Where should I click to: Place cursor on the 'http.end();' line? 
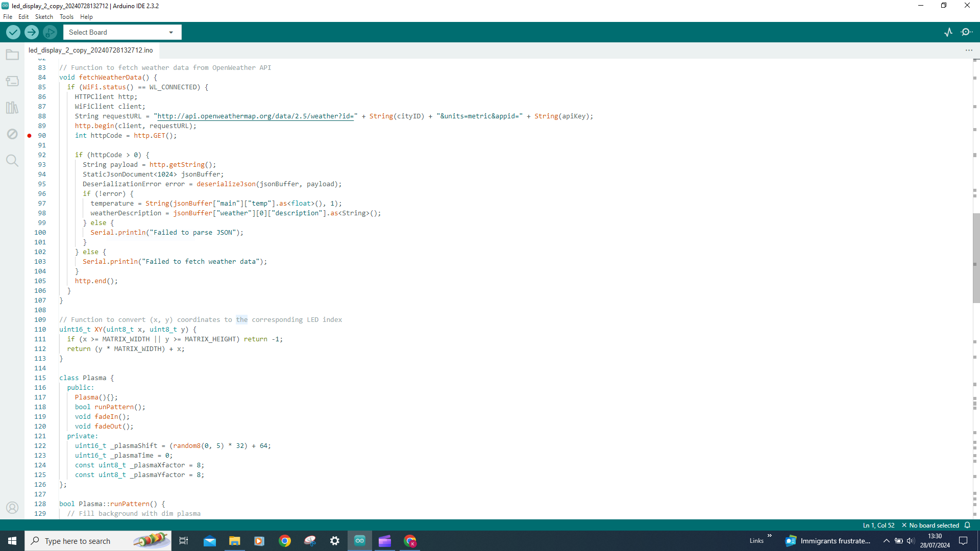(96, 281)
